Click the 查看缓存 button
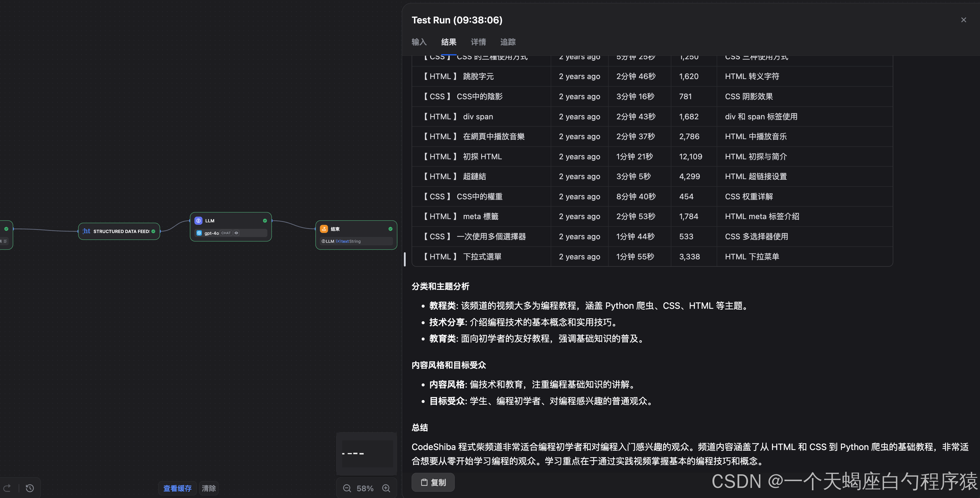Image resolution: width=980 pixels, height=498 pixels. [177, 488]
